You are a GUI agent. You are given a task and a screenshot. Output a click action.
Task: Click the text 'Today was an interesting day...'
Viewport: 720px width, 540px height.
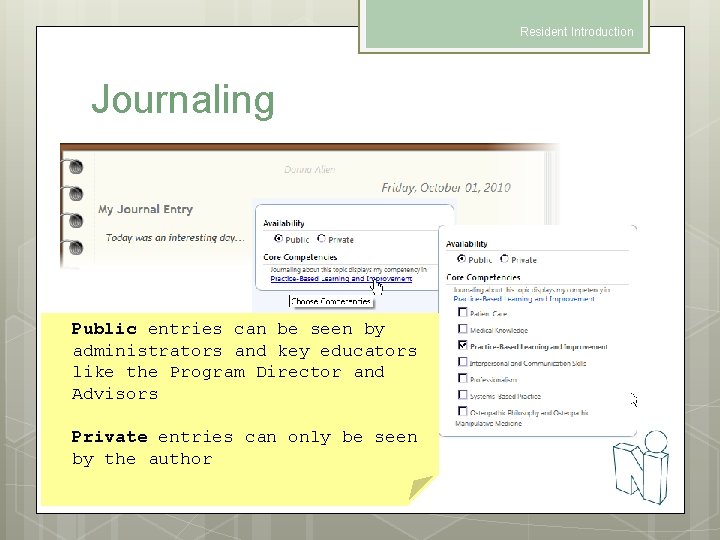[x=175, y=238]
